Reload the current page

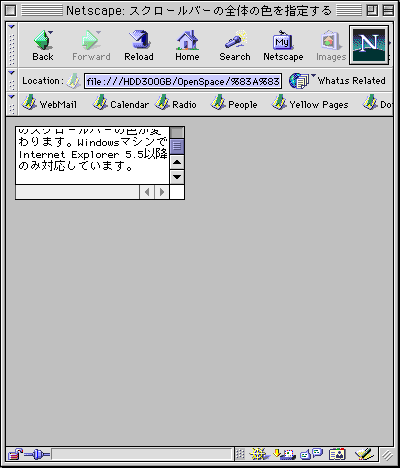point(139,45)
